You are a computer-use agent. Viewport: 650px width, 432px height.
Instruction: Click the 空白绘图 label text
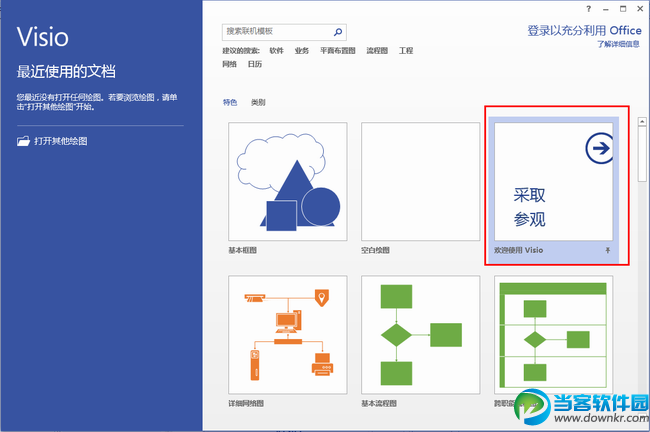click(x=375, y=250)
